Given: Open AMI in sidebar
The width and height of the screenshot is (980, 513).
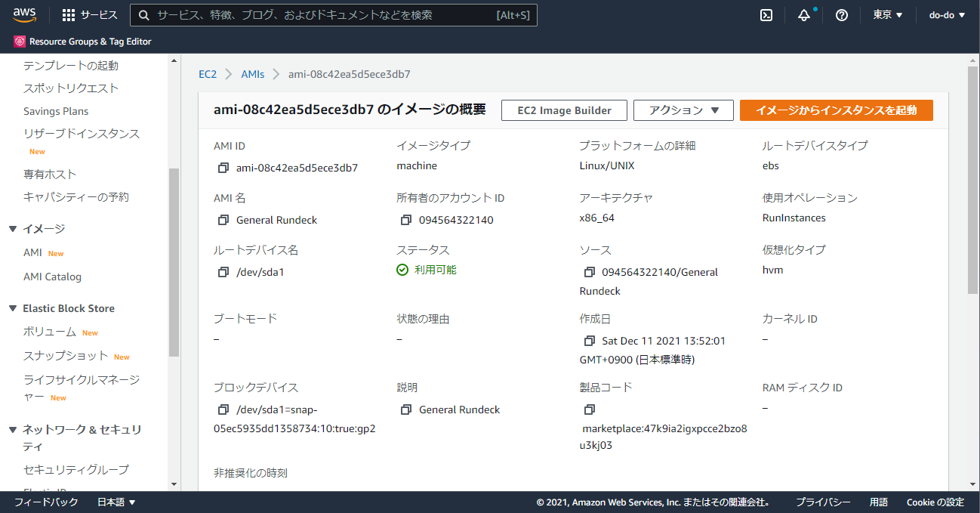Looking at the screenshot, I should (32, 253).
